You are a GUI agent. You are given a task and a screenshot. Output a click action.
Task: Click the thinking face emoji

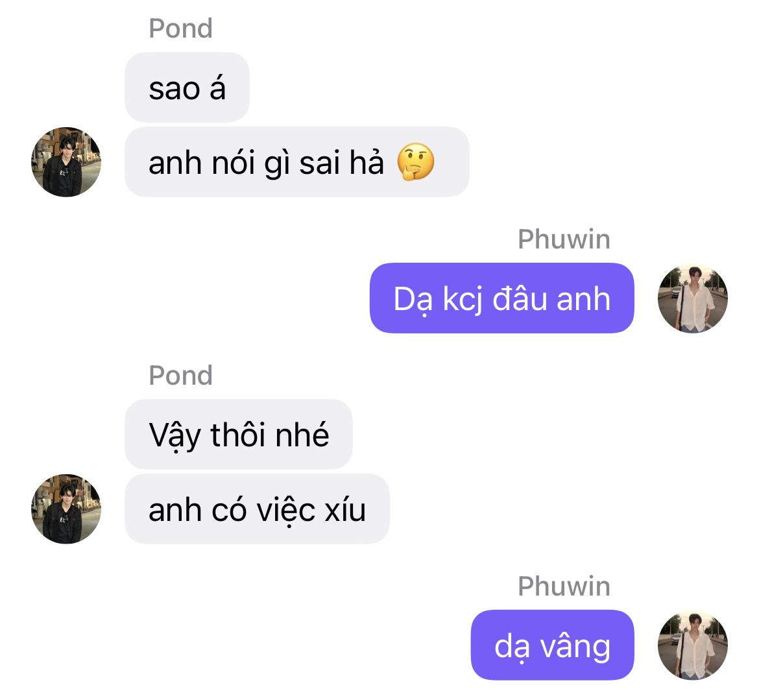point(415,162)
